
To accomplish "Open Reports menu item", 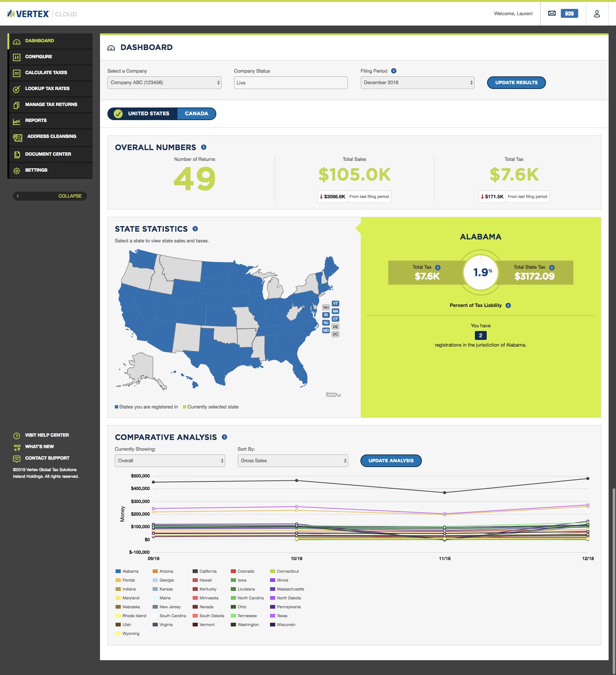I will (50, 120).
